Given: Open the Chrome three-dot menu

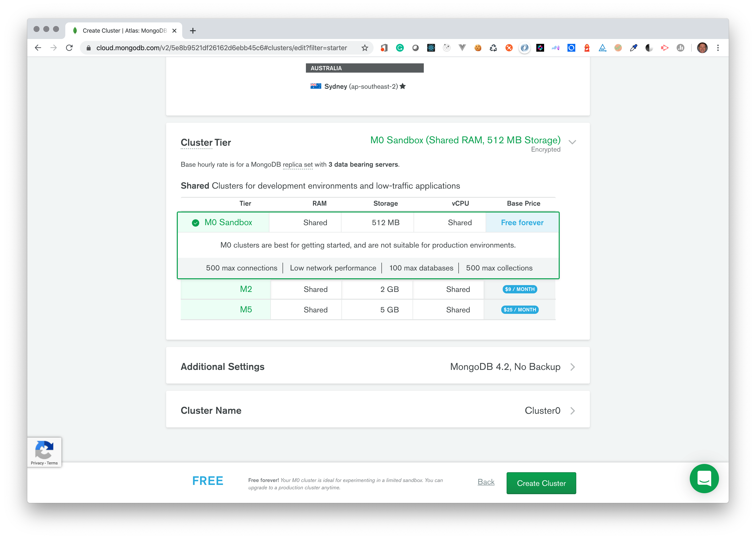Looking at the screenshot, I should point(718,48).
